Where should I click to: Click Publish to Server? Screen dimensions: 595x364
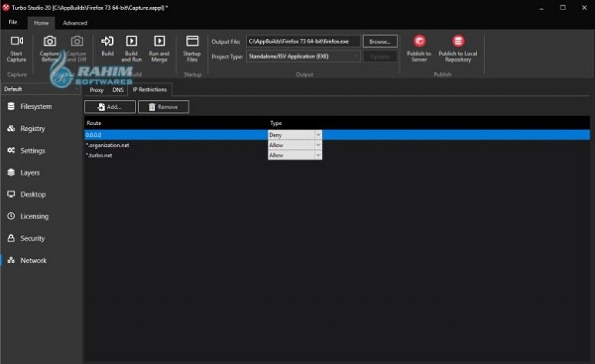coord(420,47)
